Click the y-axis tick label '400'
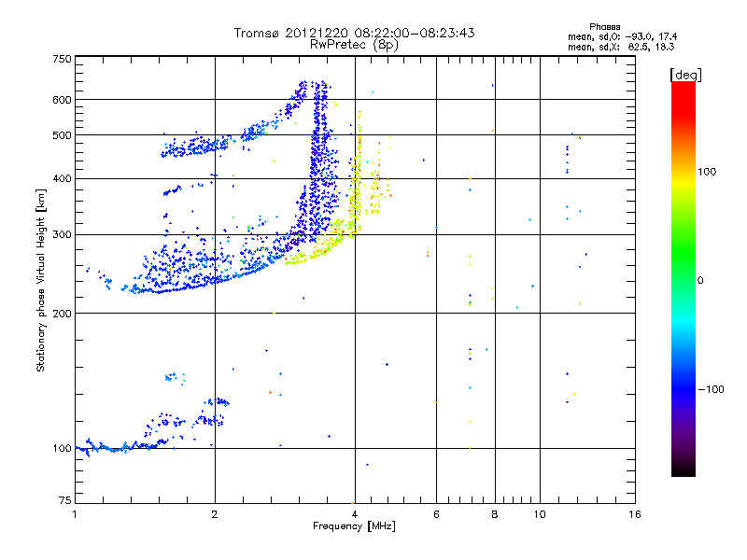Screen dimensions: 747x560 click(62, 179)
